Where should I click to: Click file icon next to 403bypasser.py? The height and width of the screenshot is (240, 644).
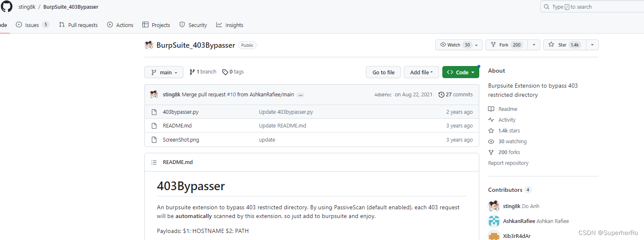click(x=154, y=112)
